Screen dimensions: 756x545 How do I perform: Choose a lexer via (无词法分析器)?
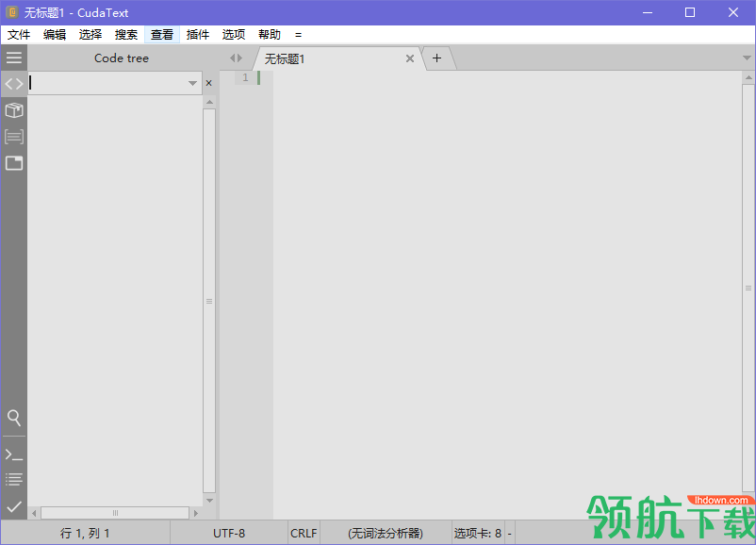[x=386, y=533]
